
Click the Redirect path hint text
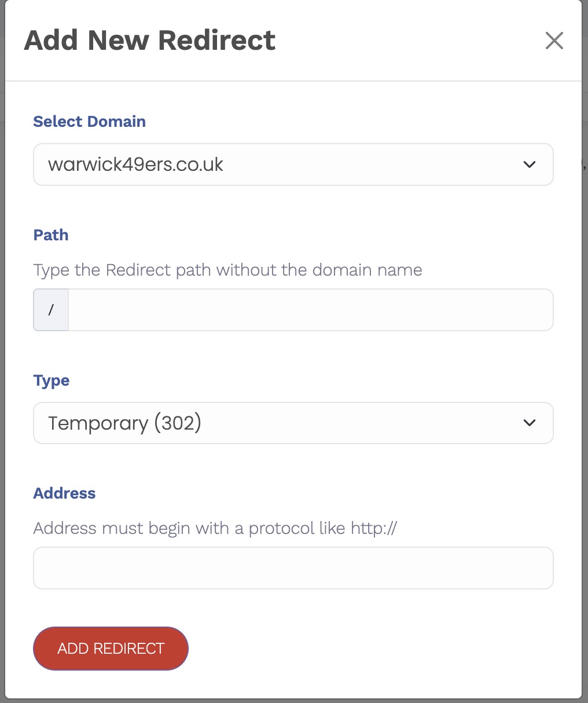(x=227, y=270)
